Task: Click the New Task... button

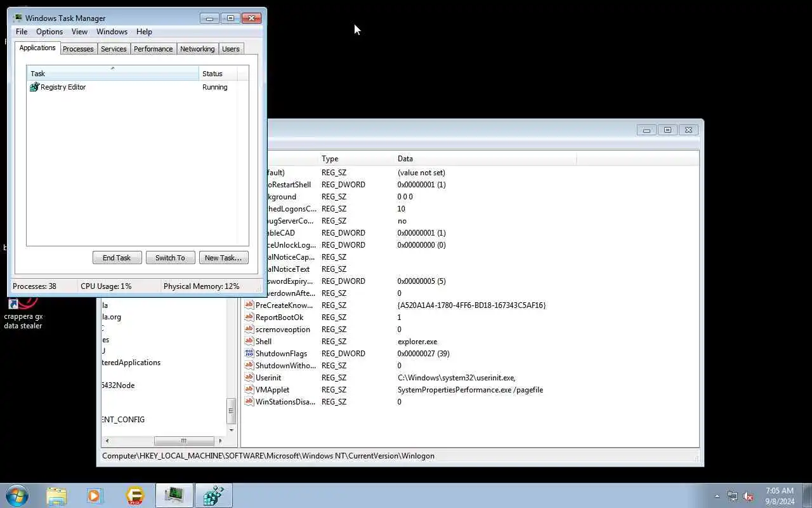Action: [x=223, y=258]
